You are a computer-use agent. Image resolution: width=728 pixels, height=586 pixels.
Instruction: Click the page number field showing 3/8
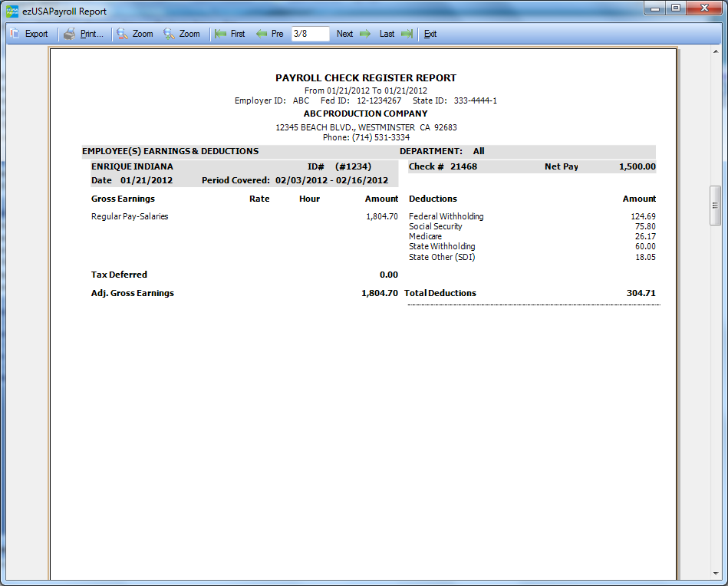coord(310,34)
